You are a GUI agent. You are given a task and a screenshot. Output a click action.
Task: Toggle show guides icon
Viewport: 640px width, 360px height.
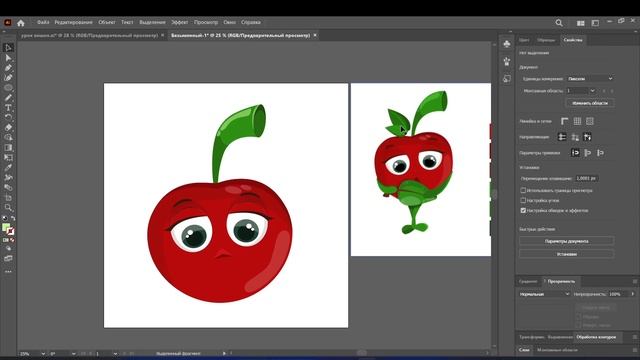pos(562,137)
